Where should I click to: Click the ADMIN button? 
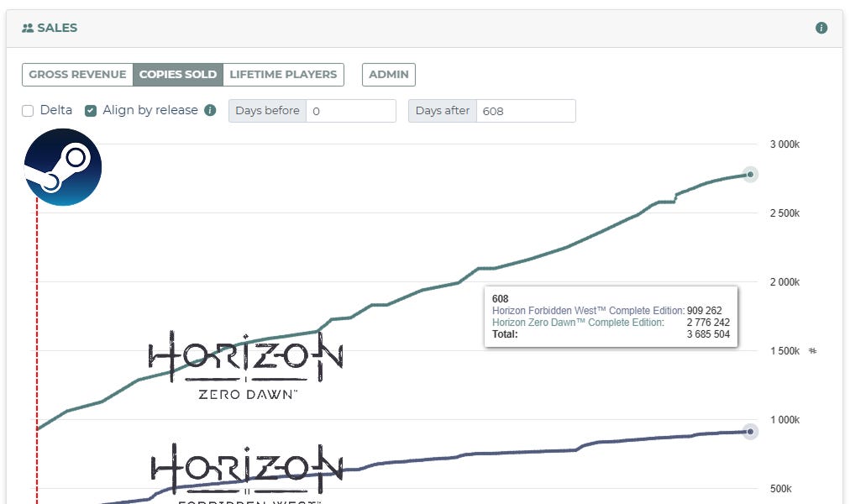point(388,74)
